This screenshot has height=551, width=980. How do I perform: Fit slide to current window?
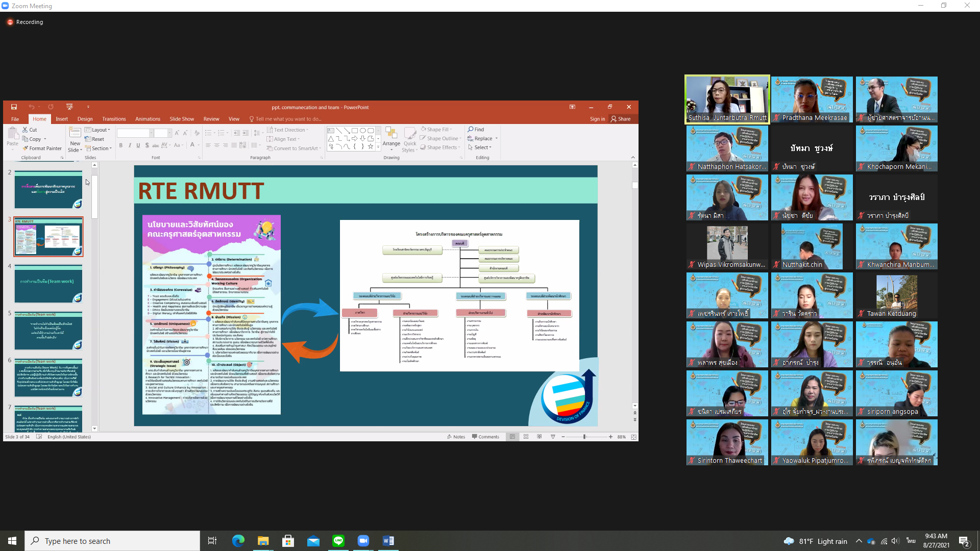pos(634,437)
